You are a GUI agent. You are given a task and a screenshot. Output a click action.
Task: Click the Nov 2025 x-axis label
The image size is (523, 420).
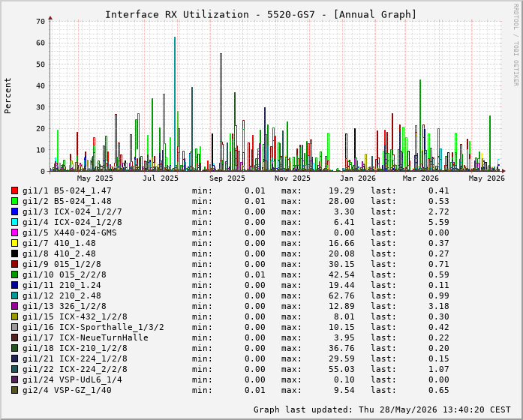pyautogui.click(x=293, y=178)
